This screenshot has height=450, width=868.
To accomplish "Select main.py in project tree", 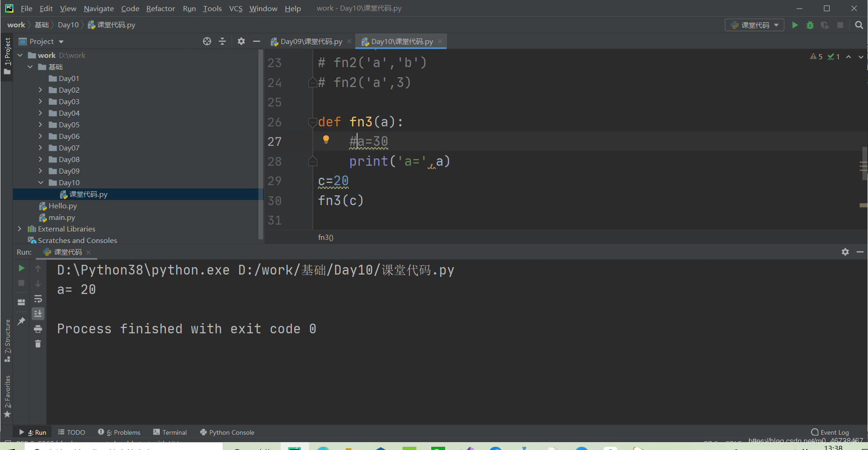I will click(62, 217).
